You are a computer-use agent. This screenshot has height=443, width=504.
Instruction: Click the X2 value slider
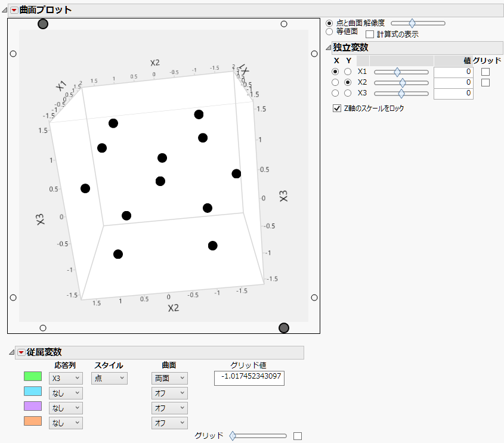click(401, 83)
